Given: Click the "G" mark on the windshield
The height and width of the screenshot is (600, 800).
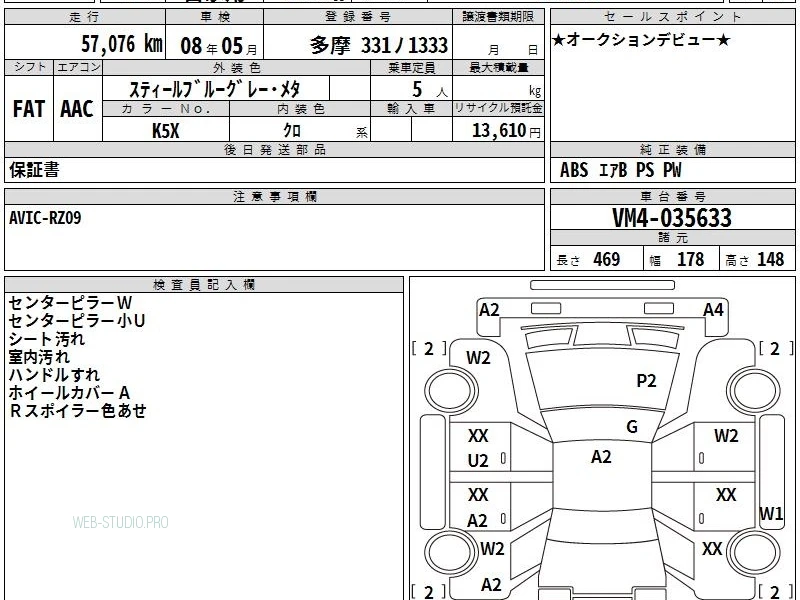Looking at the screenshot, I should click(x=632, y=427).
